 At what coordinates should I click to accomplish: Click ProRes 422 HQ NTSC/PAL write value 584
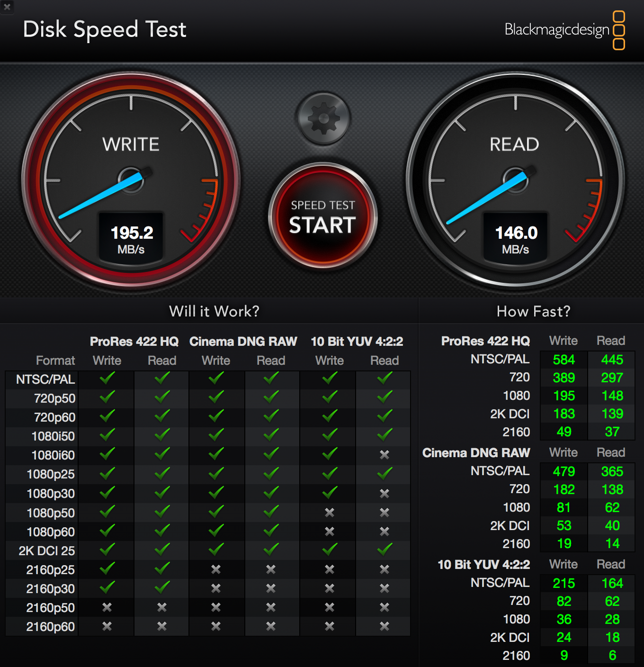(x=563, y=360)
